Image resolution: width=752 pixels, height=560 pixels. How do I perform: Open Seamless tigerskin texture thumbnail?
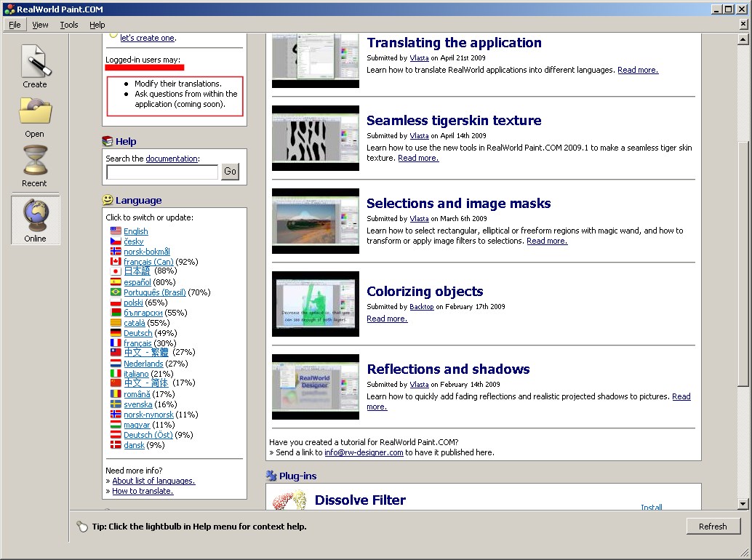(x=316, y=138)
